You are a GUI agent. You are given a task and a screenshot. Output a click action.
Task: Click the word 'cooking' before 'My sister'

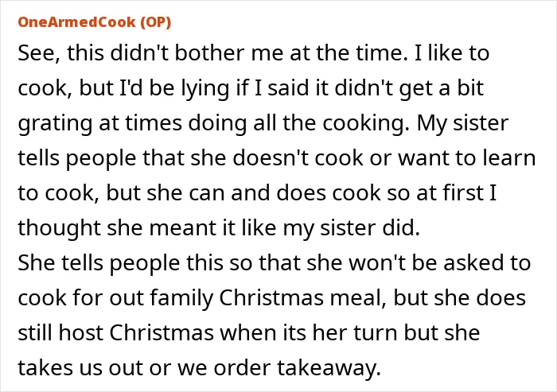(x=364, y=124)
